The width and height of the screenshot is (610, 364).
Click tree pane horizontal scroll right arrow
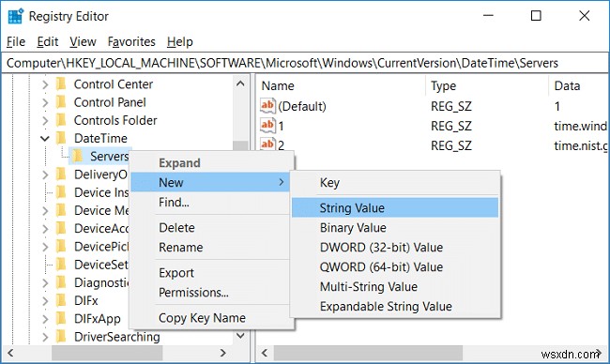[223, 353]
